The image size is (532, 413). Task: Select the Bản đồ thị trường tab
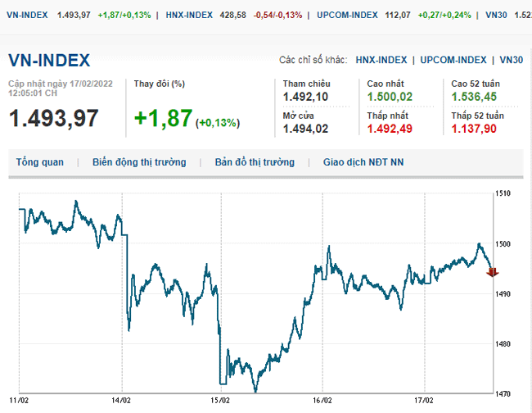pos(255,162)
